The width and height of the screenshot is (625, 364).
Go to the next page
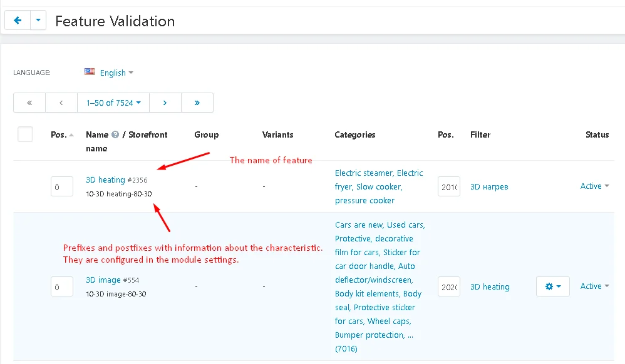(x=165, y=103)
